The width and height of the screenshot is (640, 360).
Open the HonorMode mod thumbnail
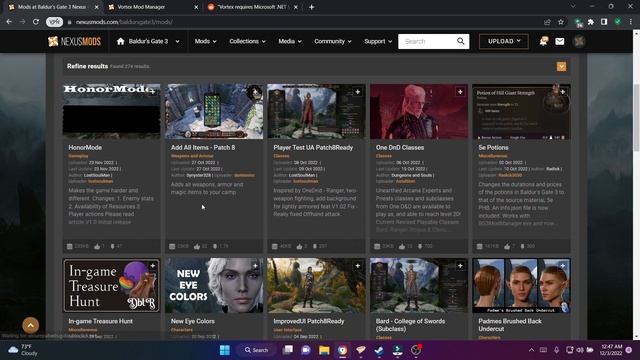111,111
